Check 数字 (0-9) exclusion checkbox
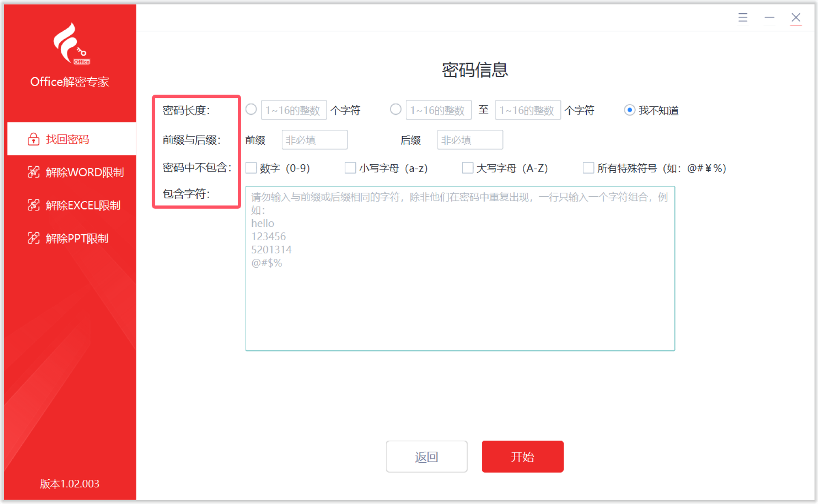The image size is (818, 504). pos(251,168)
